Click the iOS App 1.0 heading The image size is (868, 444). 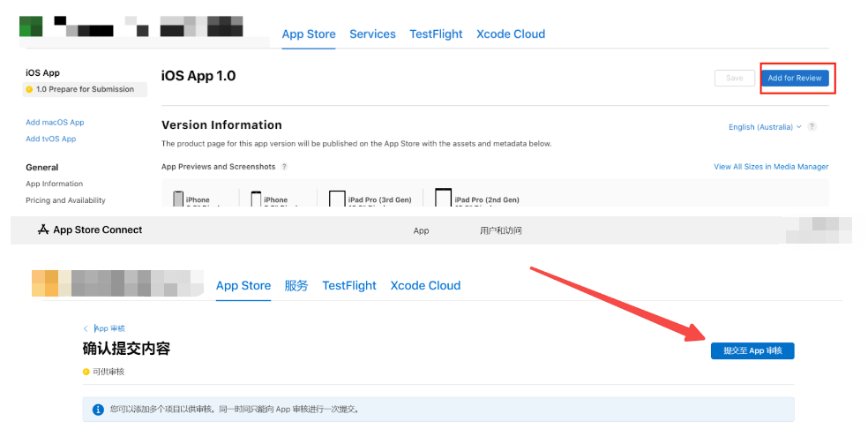198,76
